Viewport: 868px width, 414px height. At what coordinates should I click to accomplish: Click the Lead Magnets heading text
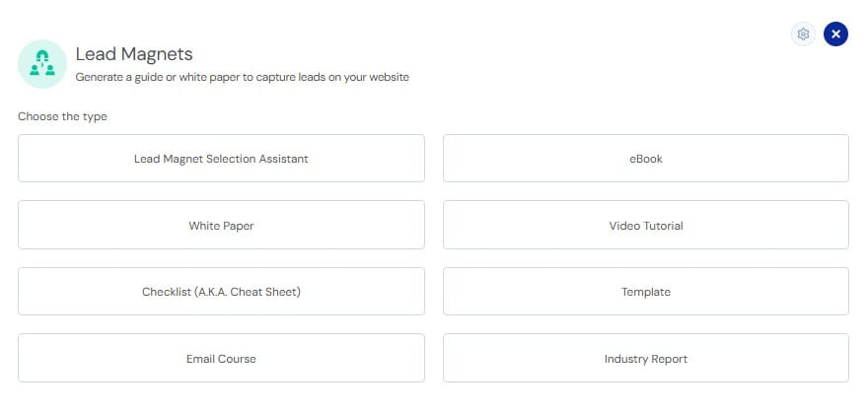134,54
